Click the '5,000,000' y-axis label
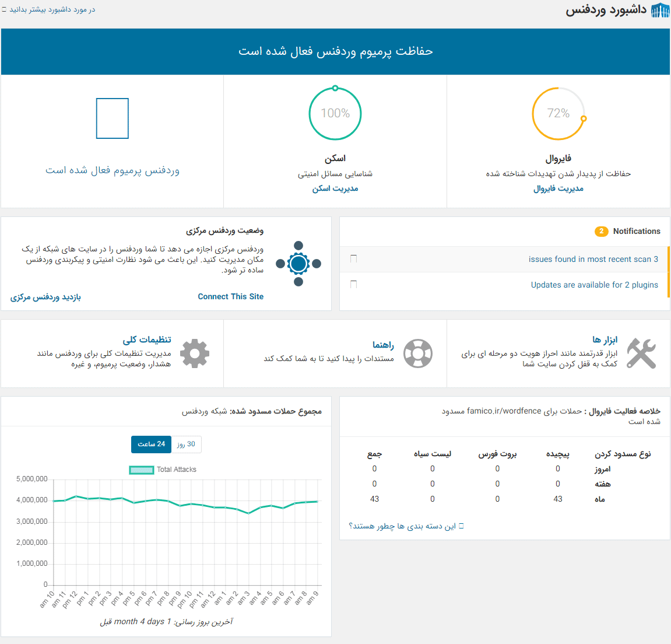 pyautogui.click(x=31, y=479)
